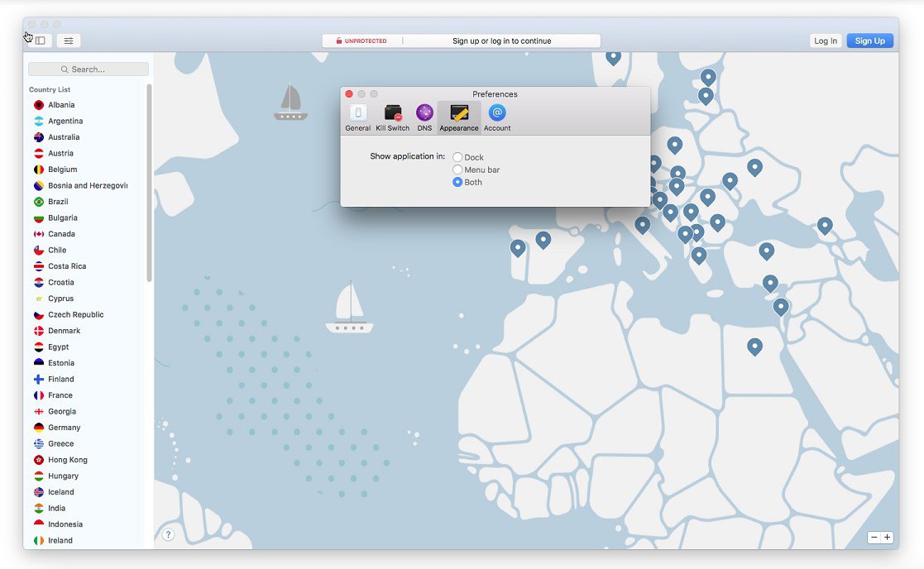Select the Dock radio option

point(457,157)
